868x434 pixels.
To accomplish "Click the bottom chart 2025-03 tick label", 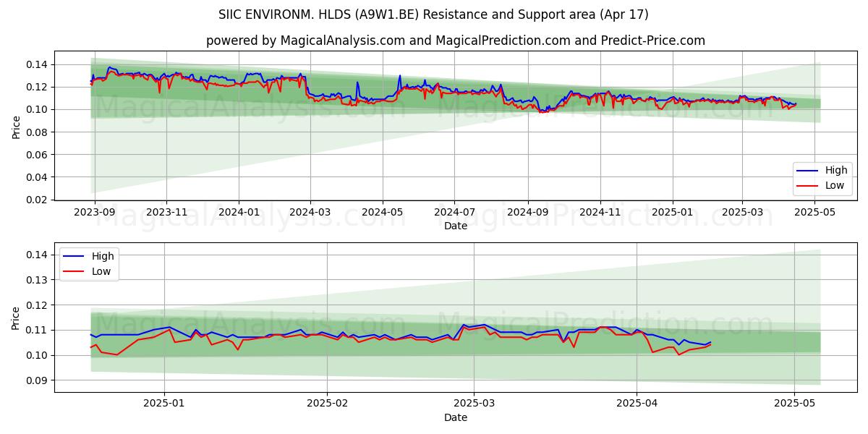I will (474, 404).
